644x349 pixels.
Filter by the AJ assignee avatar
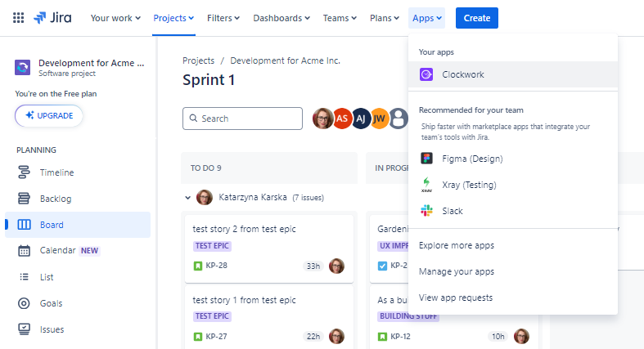pos(361,119)
